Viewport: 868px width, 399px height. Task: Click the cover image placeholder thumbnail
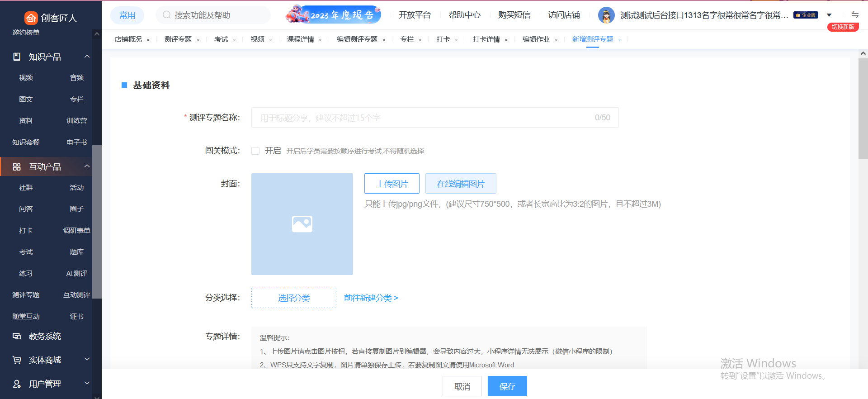[302, 224]
